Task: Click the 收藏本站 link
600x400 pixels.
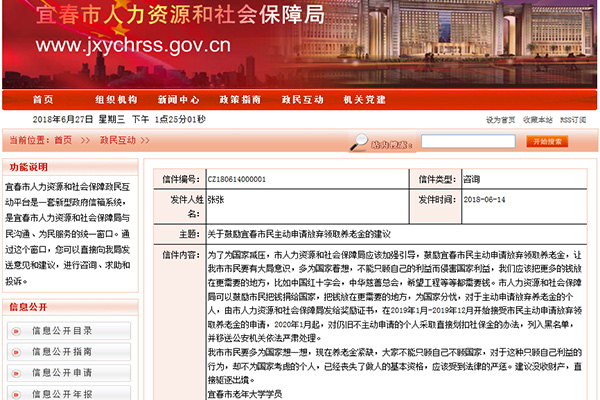Action: pyautogui.click(x=537, y=120)
